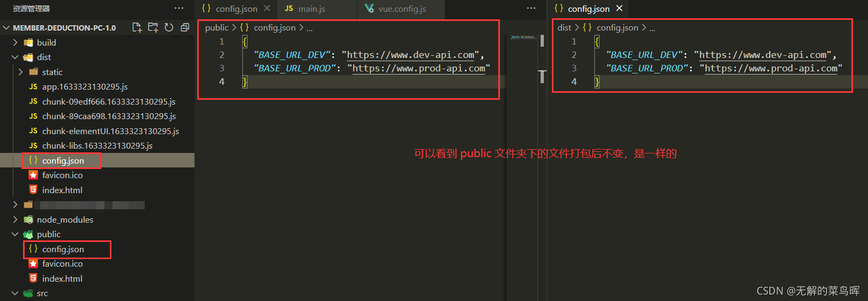This screenshot has height=301, width=868.
Task: Open explorer panel more actions menu
Action: (179, 8)
